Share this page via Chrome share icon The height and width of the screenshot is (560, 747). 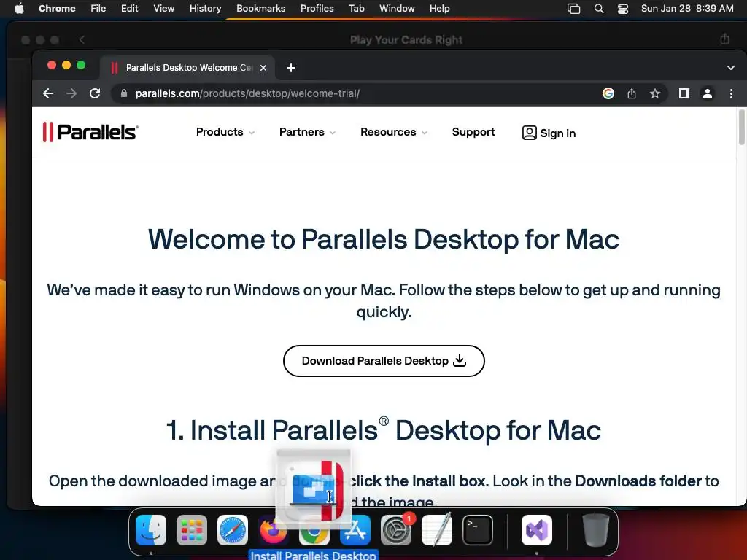click(632, 93)
